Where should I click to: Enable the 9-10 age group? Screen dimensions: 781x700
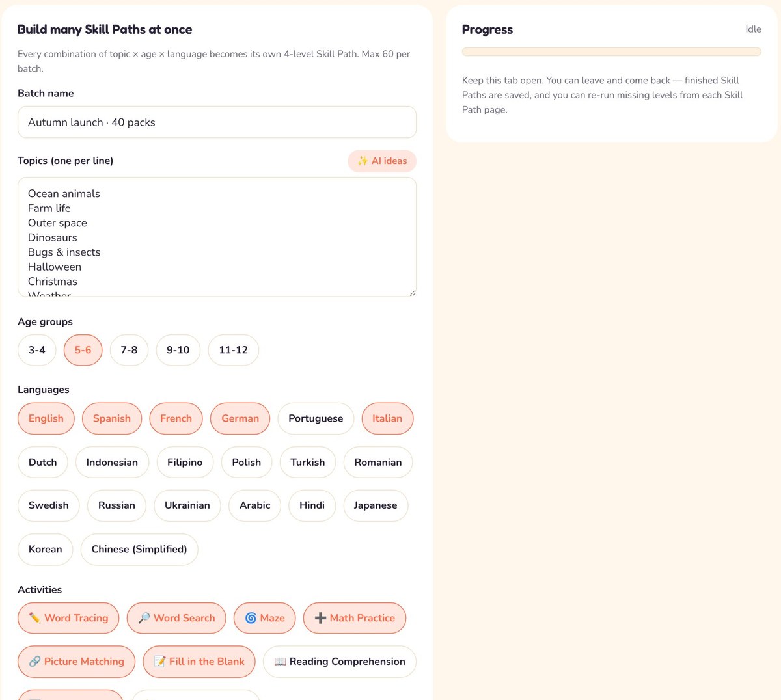point(178,350)
